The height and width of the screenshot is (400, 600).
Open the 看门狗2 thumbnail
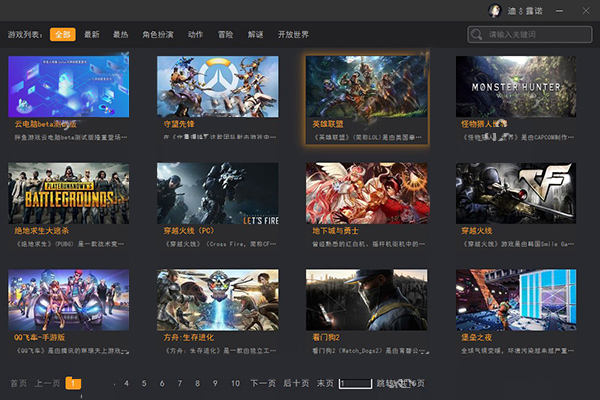[x=367, y=300]
